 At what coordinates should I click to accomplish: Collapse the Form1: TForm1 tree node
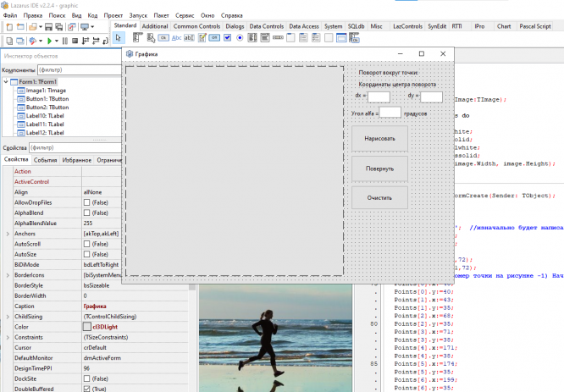(x=8, y=82)
